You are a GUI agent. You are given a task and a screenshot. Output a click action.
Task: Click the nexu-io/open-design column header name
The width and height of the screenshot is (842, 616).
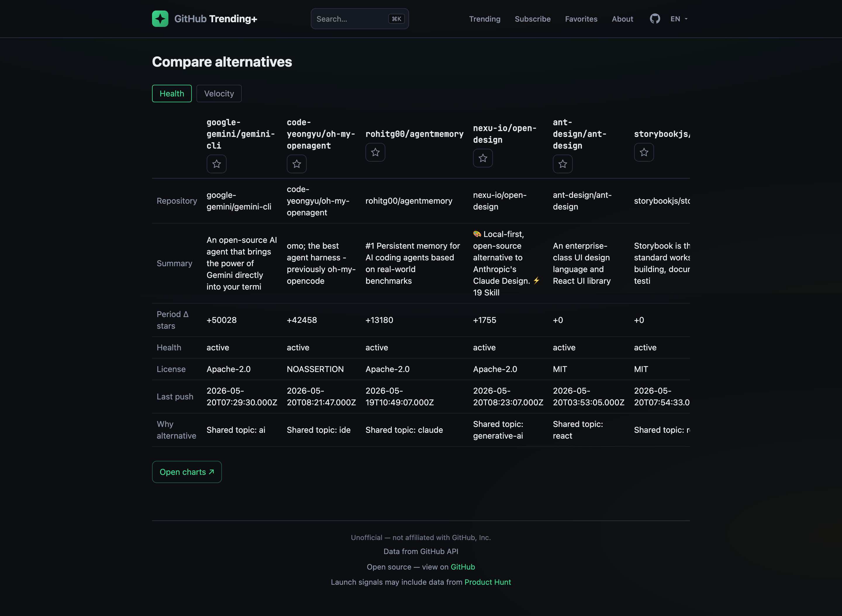(505, 134)
